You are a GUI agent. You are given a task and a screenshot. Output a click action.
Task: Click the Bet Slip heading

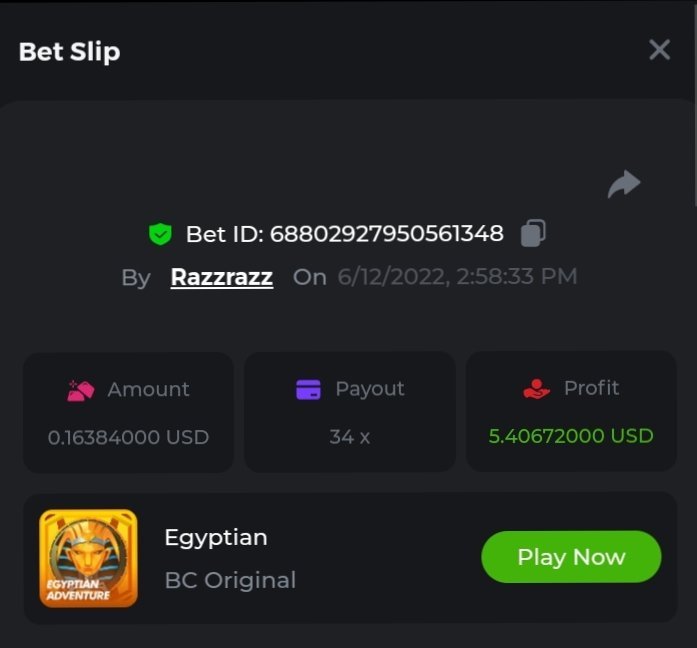click(x=69, y=52)
